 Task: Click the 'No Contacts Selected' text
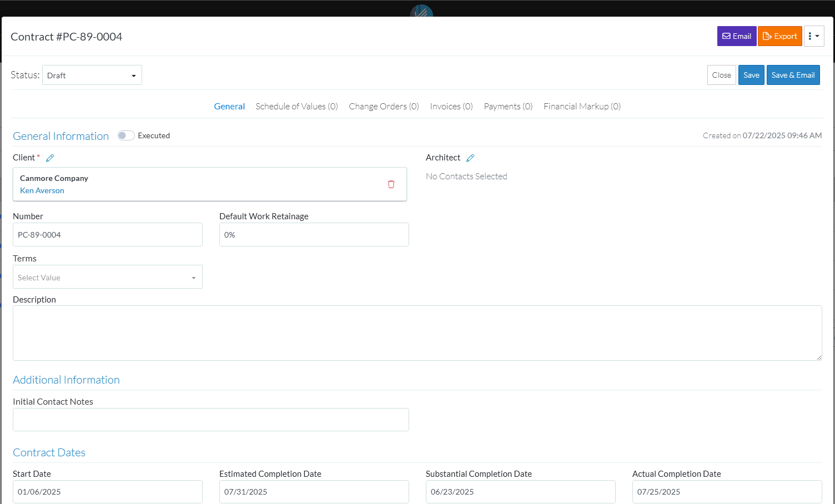pyautogui.click(x=466, y=177)
